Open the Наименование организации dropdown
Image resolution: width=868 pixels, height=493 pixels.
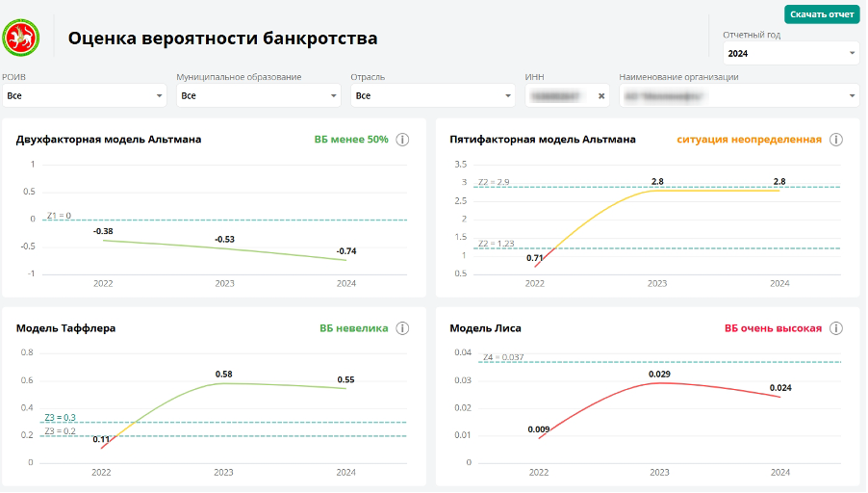point(741,96)
